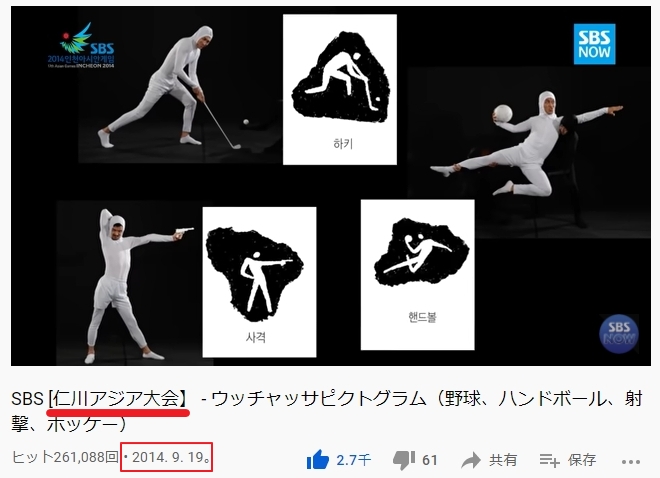Click the view count ヒット261,088回
The width and height of the screenshot is (660, 478).
(x=65, y=457)
